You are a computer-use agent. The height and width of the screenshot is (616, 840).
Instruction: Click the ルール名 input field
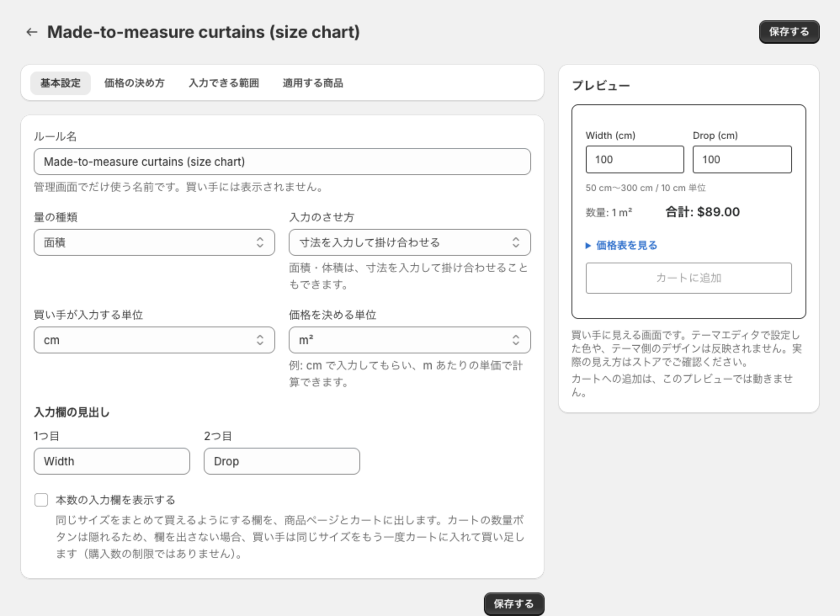coord(282,162)
